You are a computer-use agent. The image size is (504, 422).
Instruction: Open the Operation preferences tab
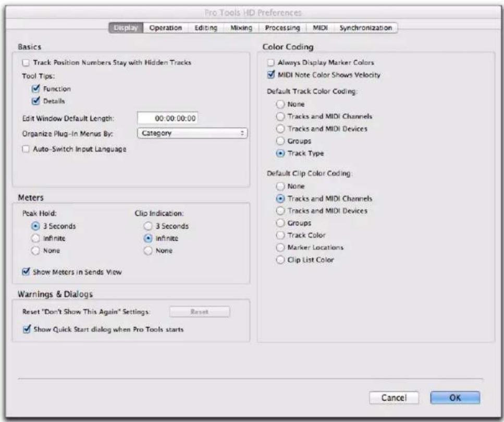(166, 28)
